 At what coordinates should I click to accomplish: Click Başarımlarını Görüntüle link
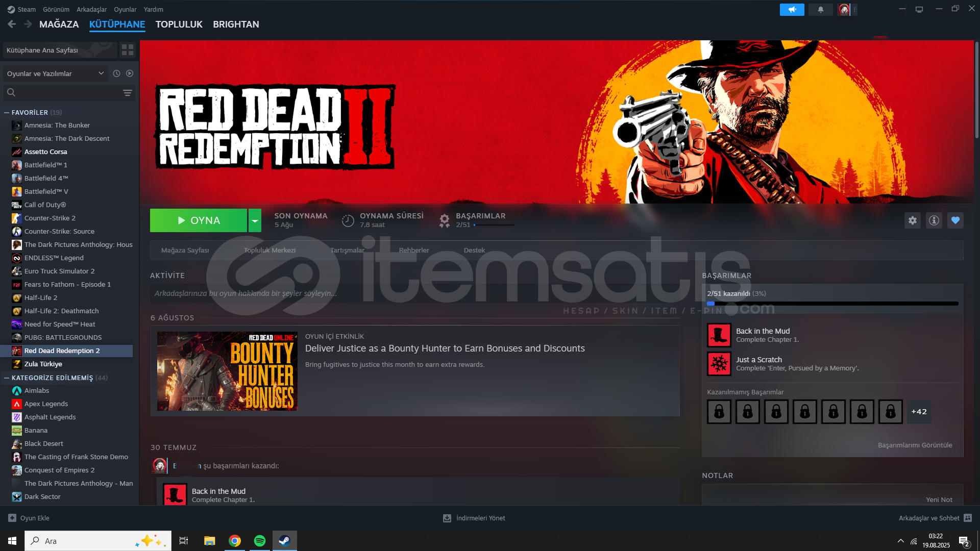coord(915,445)
